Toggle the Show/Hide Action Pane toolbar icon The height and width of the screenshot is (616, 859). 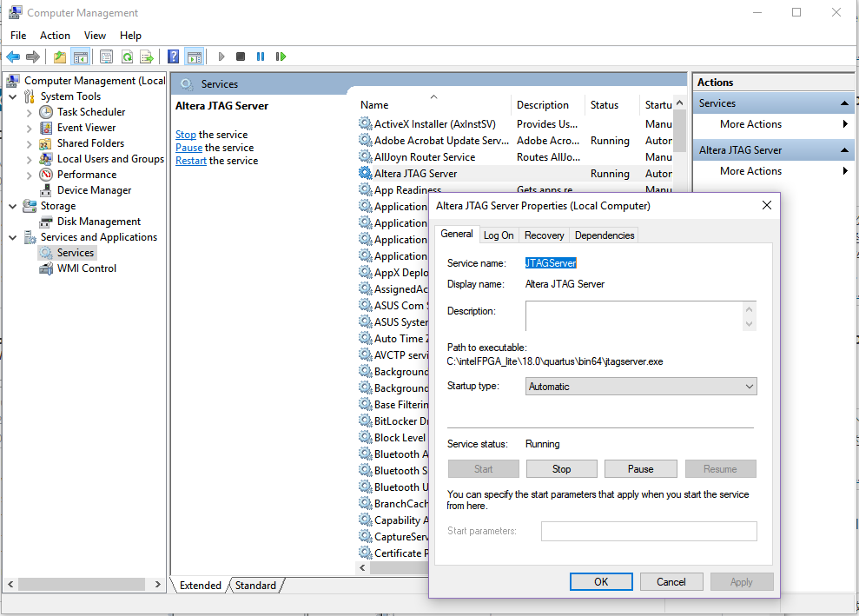pyautogui.click(x=194, y=56)
